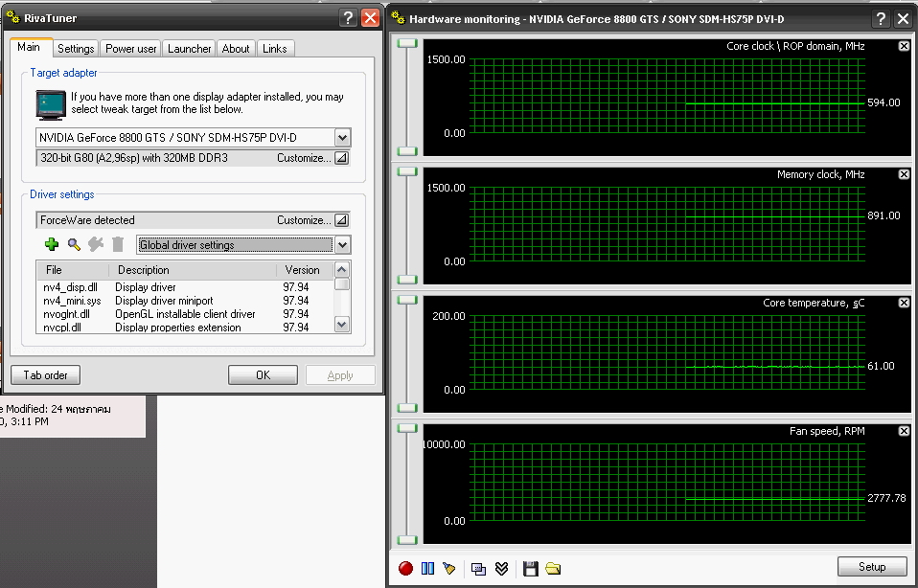Open the target adapter dropdown list
This screenshot has height=588, width=918.
click(342, 138)
